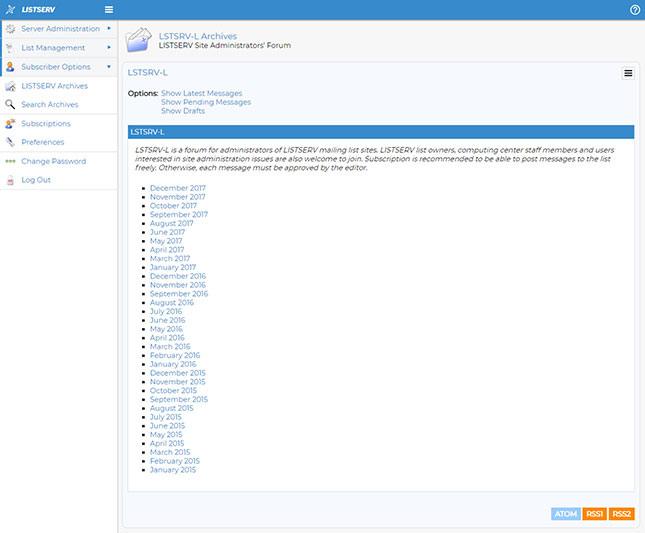
Task: Open Search Archives page
Action: click(x=50, y=104)
